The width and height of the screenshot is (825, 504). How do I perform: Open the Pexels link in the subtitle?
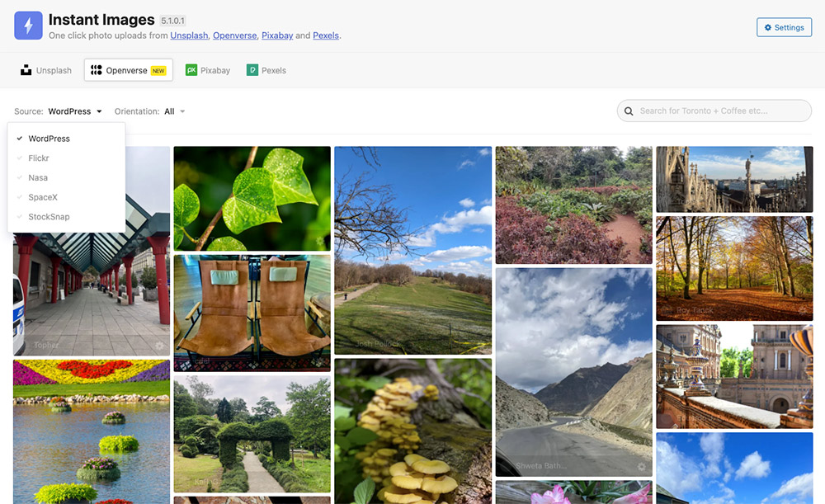click(x=326, y=35)
